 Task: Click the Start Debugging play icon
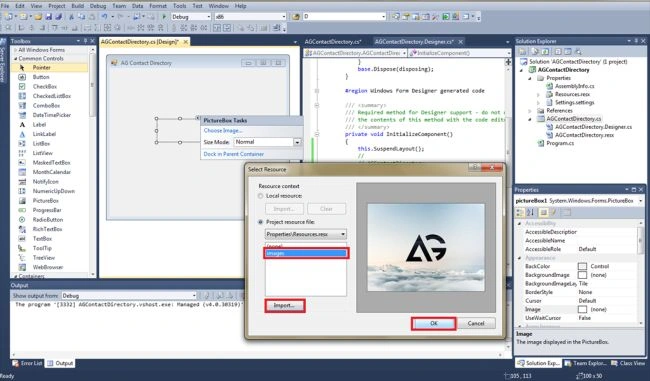pyautogui.click(x=164, y=17)
